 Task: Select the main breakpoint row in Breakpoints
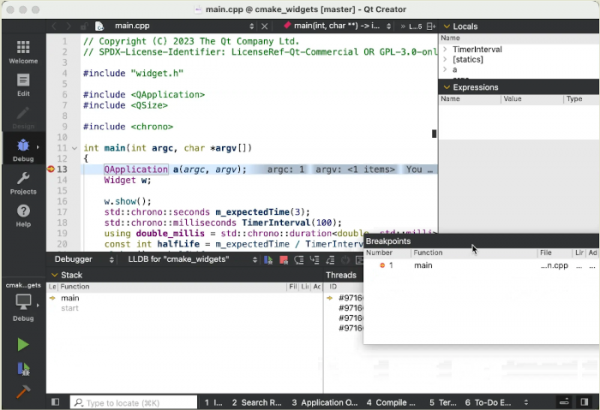tap(423, 265)
